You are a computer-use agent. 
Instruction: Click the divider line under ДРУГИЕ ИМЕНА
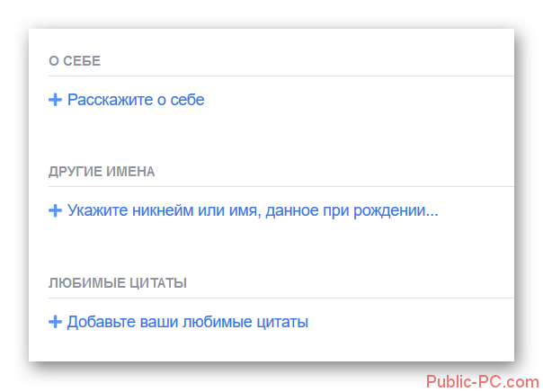pos(281,186)
